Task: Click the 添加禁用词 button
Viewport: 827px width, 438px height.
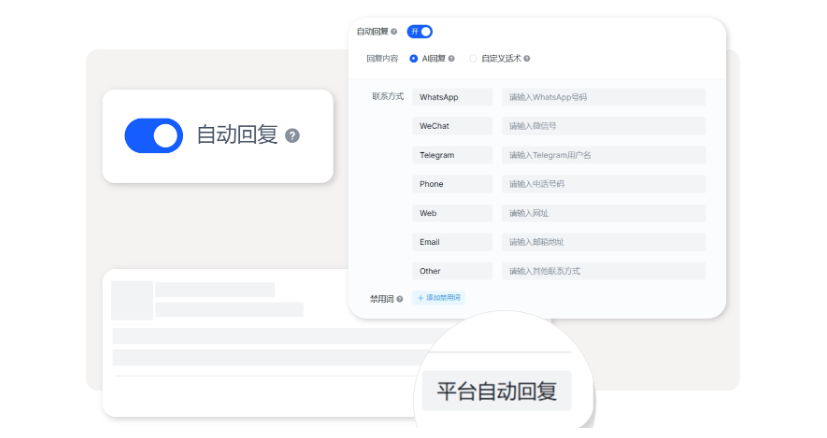Action: (439, 298)
